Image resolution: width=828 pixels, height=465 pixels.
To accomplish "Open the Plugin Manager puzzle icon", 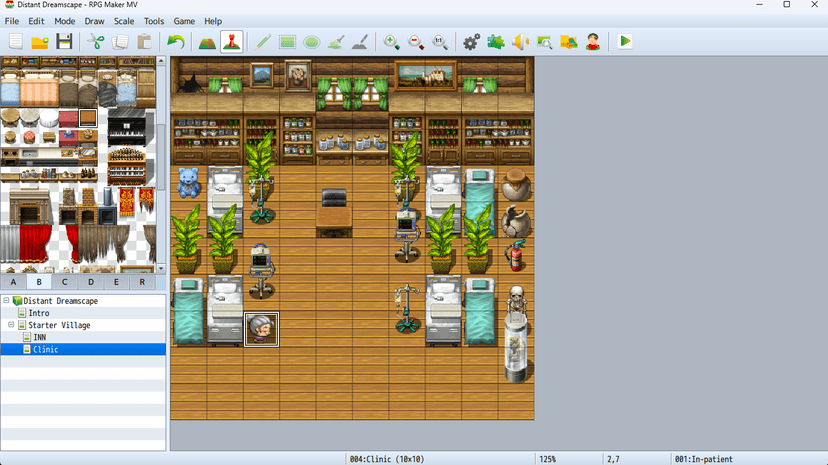I will [x=495, y=42].
